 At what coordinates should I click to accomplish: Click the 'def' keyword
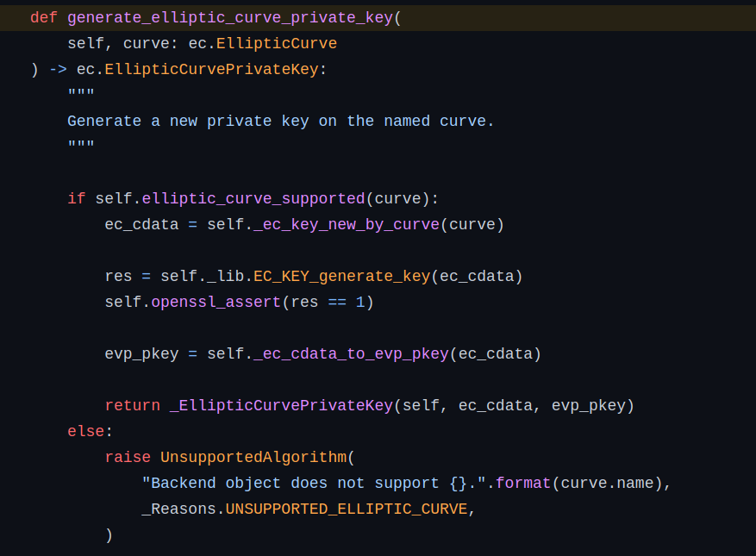44,18
